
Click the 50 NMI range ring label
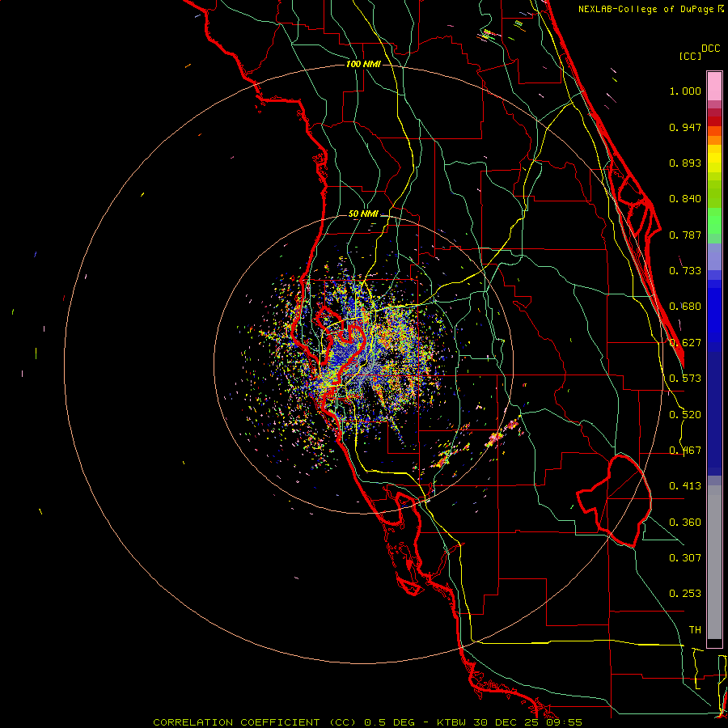point(363,214)
